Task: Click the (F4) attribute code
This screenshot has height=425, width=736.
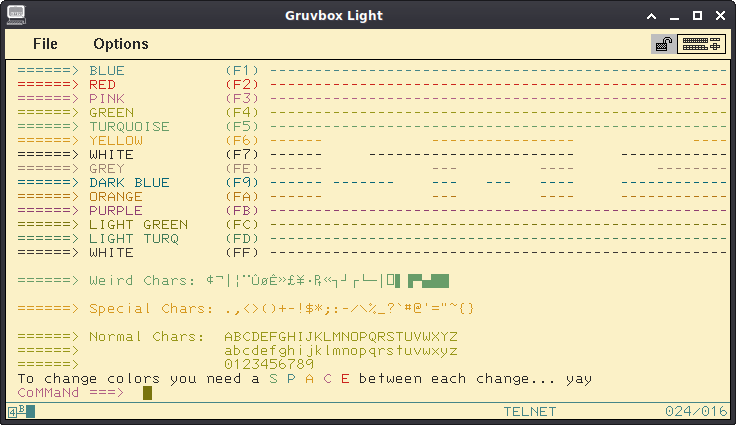Action: [x=242, y=113]
